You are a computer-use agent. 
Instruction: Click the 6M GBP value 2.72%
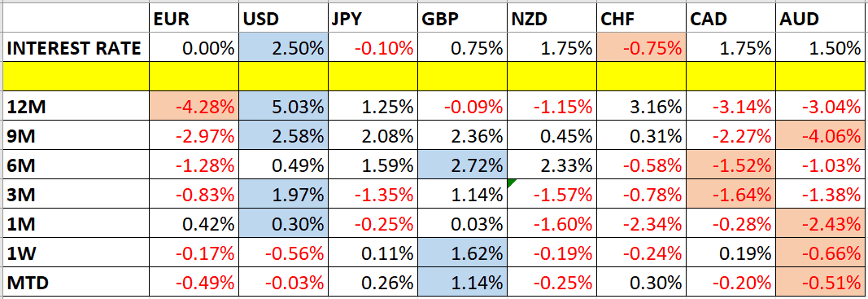(x=462, y=164)
